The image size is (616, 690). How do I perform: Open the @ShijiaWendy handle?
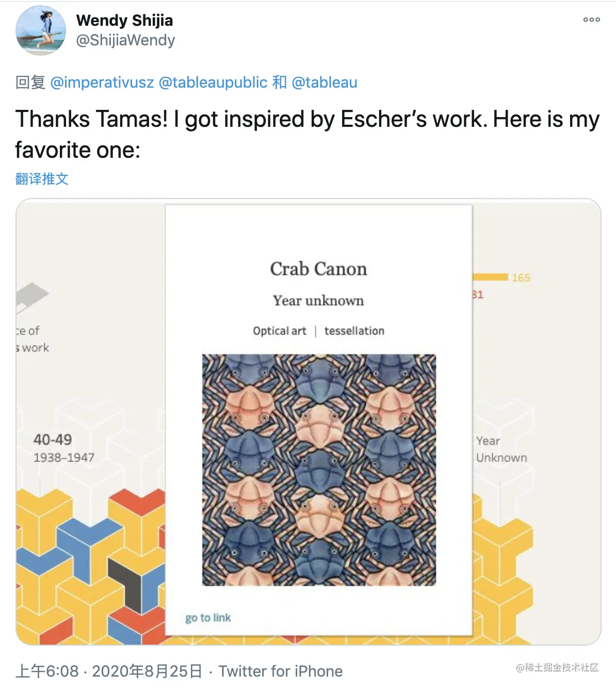tap(125, 40)
